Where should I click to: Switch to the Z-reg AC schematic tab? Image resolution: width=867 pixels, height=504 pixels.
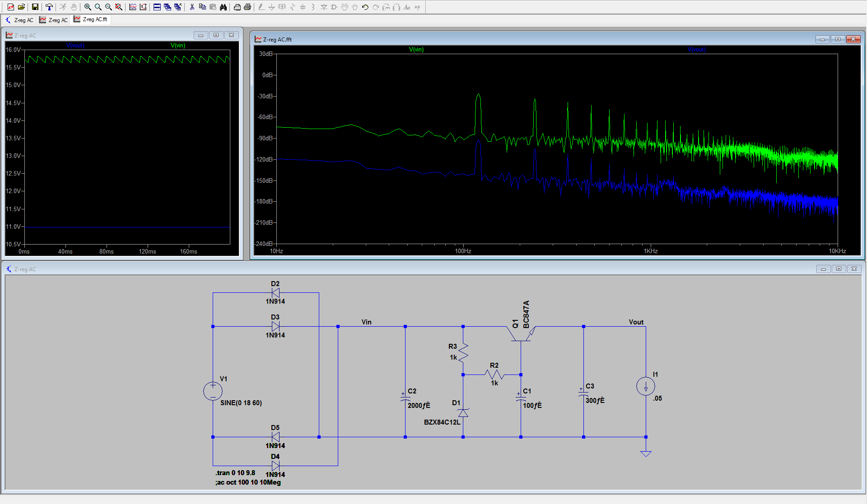19,20
